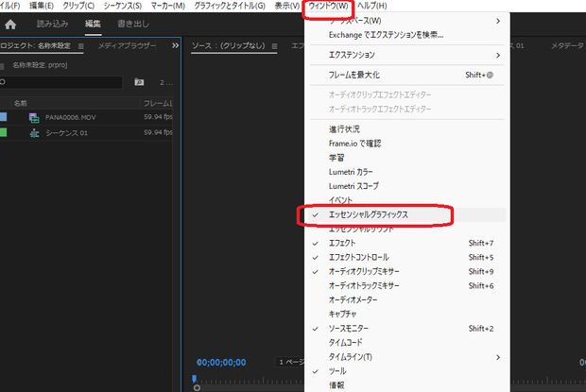Sort by the 名前 column header
Screen dimensions: 586x392
[20, 103]
